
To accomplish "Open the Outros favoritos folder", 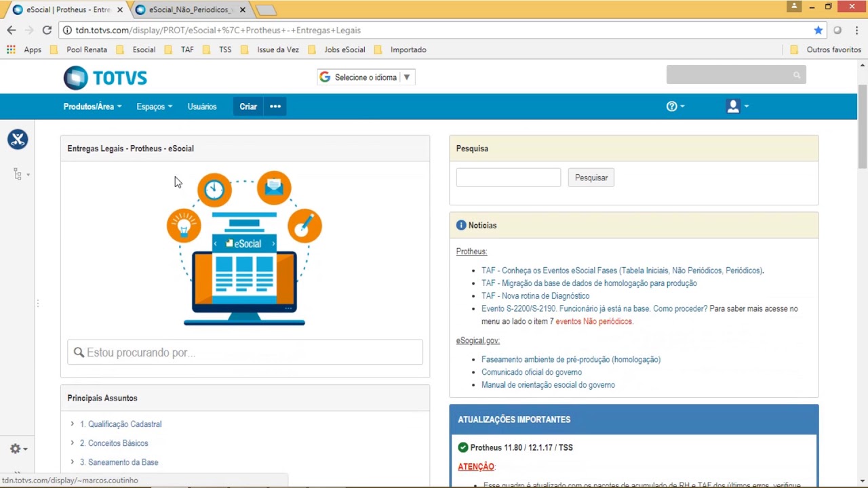I will pyautogui.click(x=825, y=49).
